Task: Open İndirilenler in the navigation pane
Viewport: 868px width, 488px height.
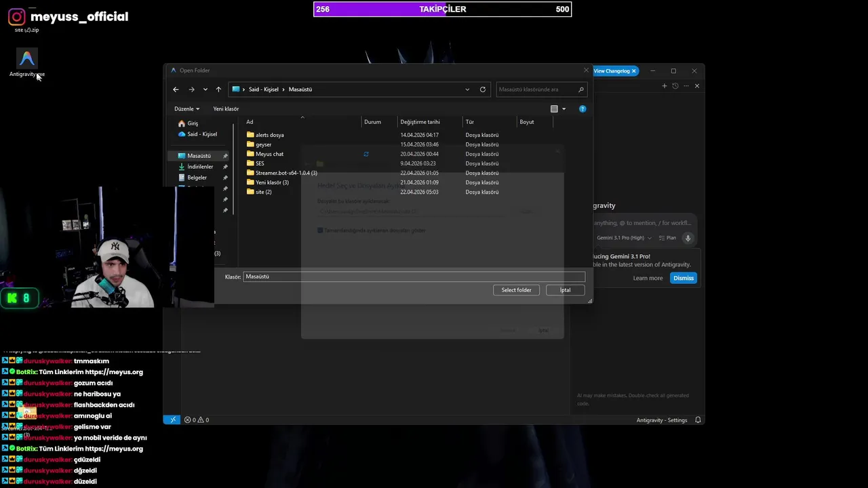Action: point(200,167)
